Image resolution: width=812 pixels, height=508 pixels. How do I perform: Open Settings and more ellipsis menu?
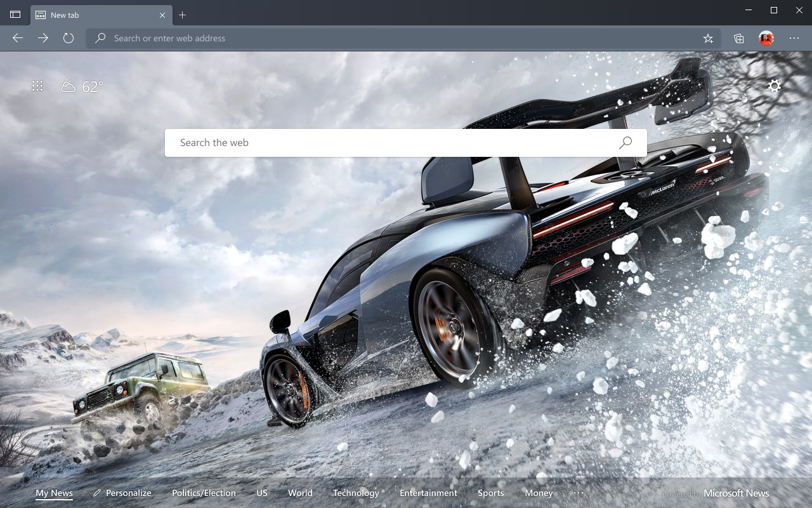tap(794, 38)
